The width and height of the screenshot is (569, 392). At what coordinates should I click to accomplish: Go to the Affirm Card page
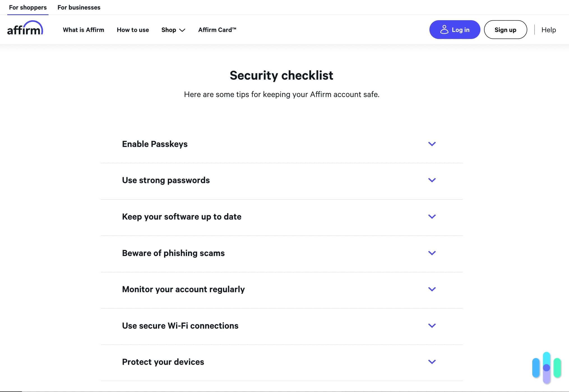(x=217, y=30)
